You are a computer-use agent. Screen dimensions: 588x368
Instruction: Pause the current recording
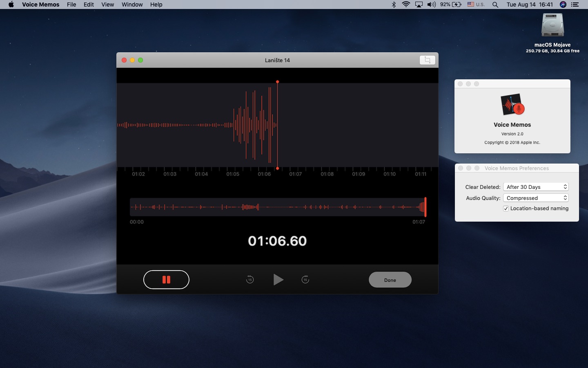pyautogui.click(x=166, y=280)
